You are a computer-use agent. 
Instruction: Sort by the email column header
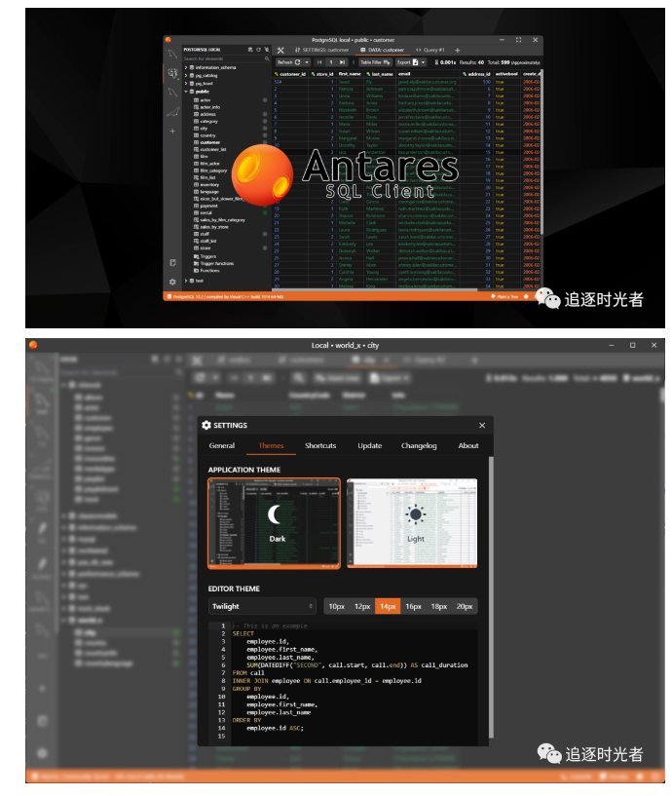point(429,74)
